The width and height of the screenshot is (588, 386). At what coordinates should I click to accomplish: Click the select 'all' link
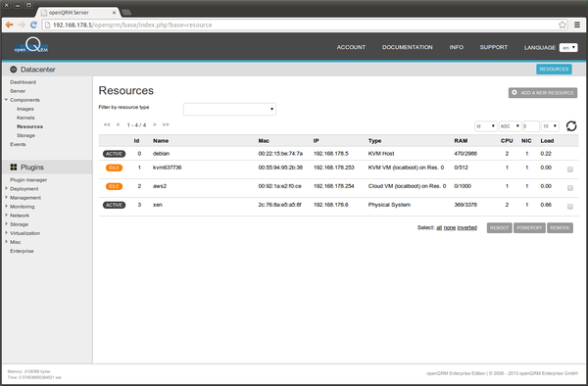click(x=439, y=228)
